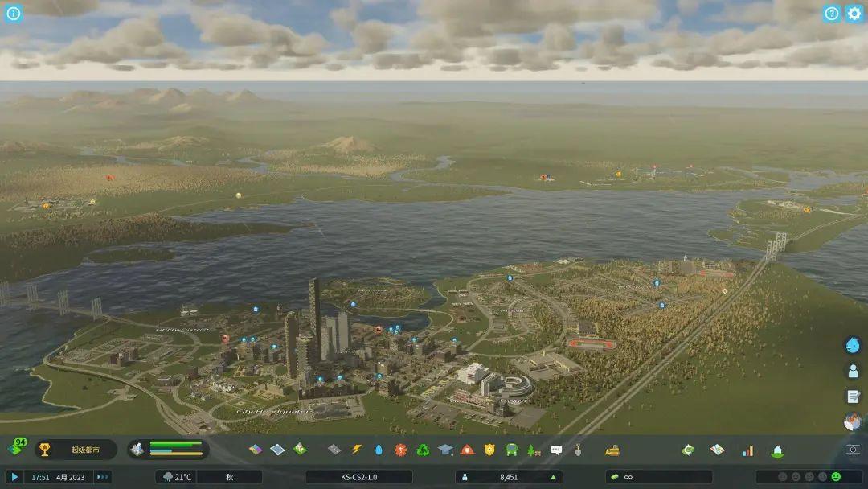
Task: Open the Landscaping shovel tool
Action: pyautogui.click(x=578, y=450)
